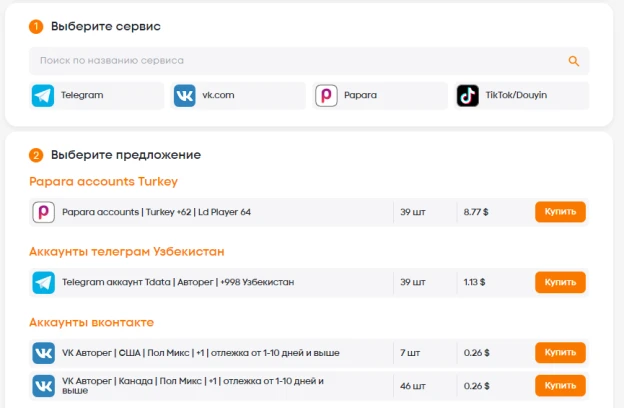Click VK icon in Канада offer row

coord(43,386)
